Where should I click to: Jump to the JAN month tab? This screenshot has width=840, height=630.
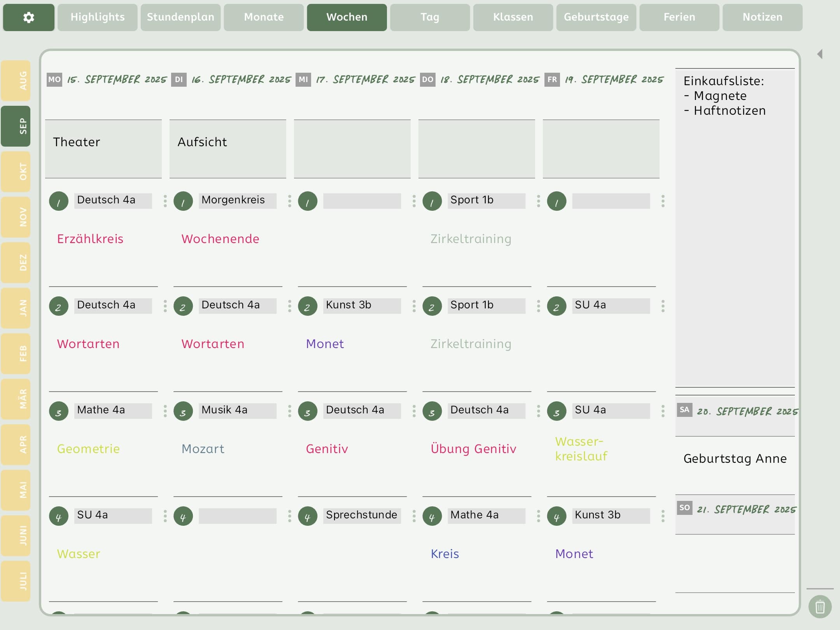click(x=16, y=308)
